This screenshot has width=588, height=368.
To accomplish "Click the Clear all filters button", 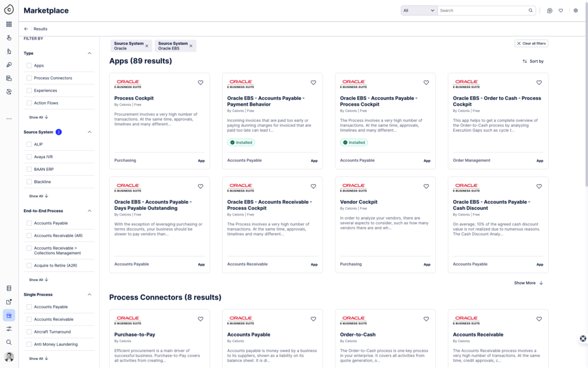I will (531, 43).
